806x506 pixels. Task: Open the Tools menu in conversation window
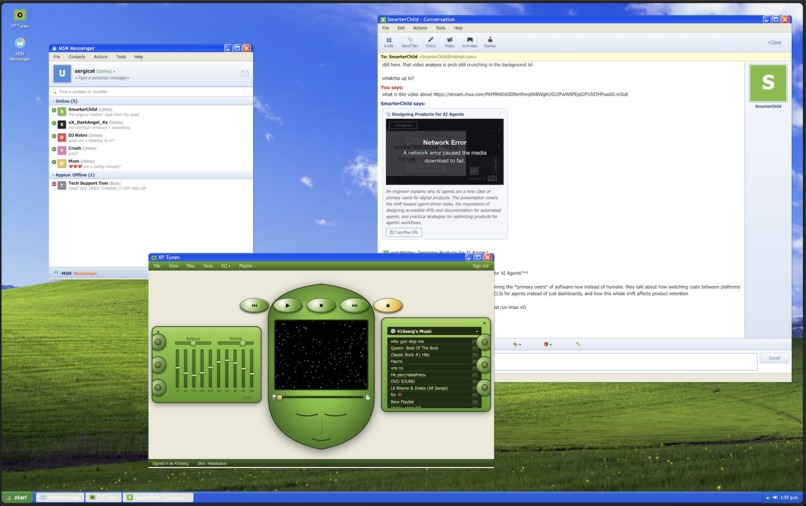click(441, 28)
